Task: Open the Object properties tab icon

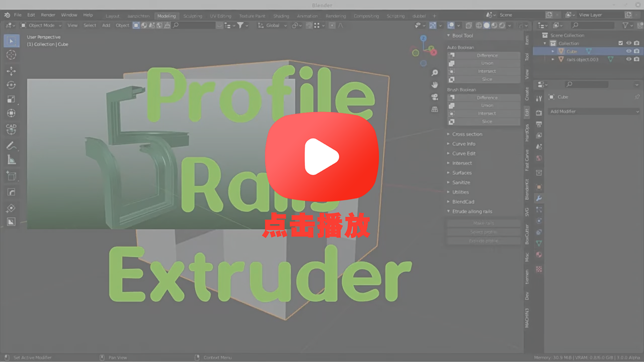Action: point(539,187)
